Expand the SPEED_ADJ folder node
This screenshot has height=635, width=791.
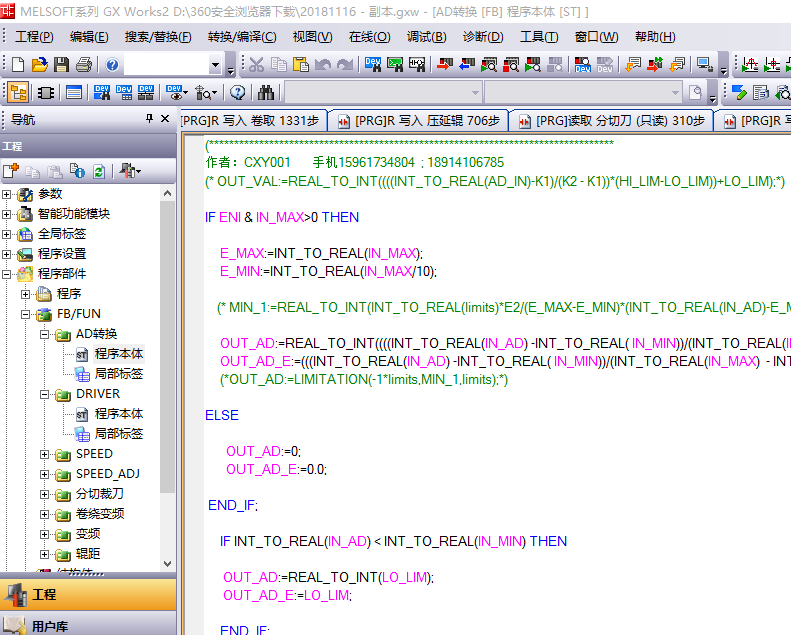[x=45, y=474]
